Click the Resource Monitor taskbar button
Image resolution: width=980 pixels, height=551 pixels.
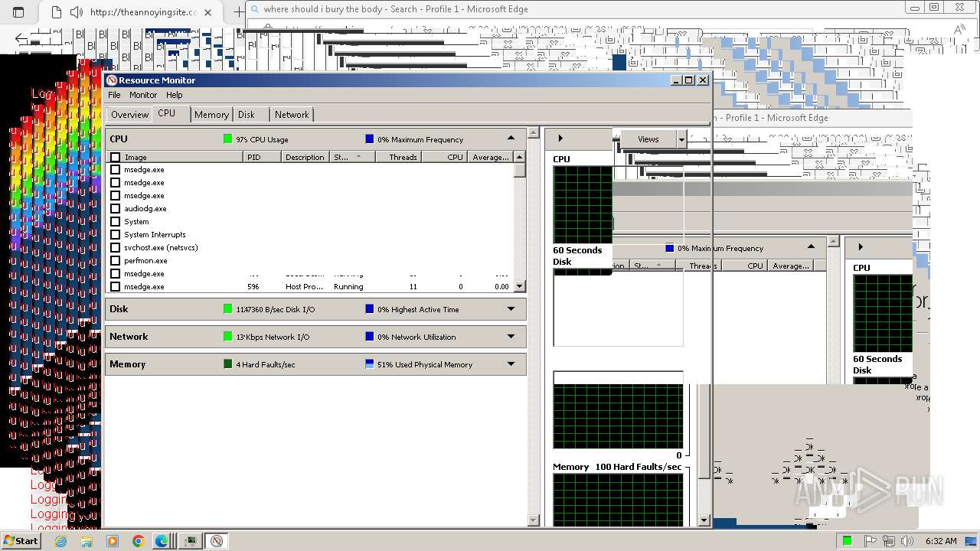point(217,541)
